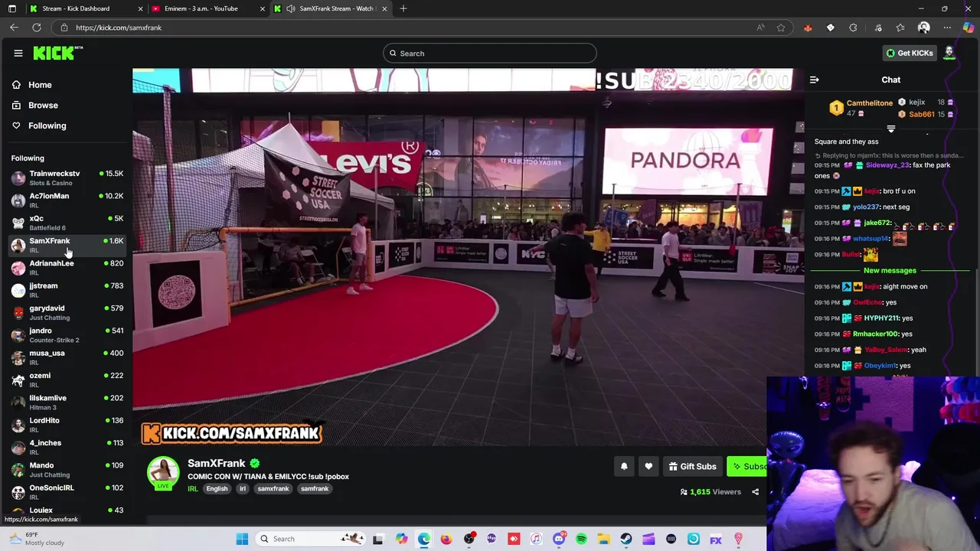Open the weather widget showing 69°F

38,539
